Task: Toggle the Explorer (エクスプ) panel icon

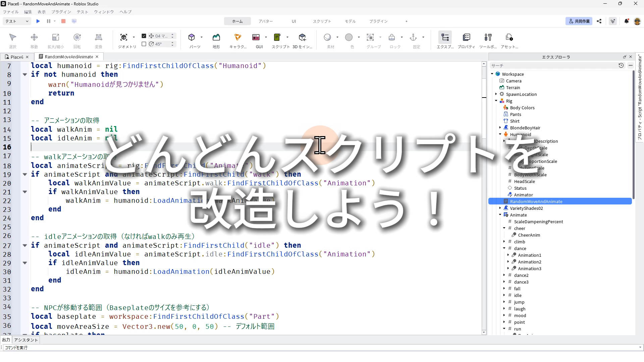Action: click(x=445, y=37)
